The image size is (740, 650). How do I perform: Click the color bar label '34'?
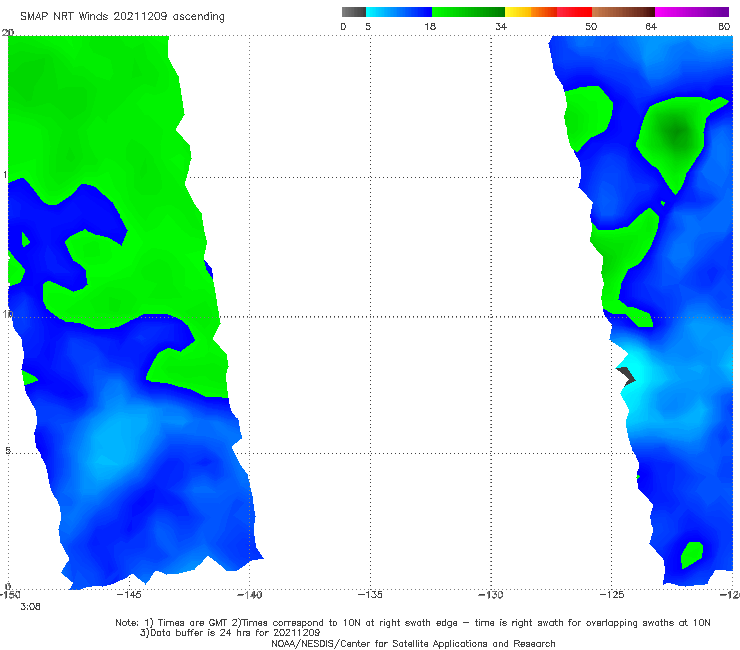[x=501, y=26]
